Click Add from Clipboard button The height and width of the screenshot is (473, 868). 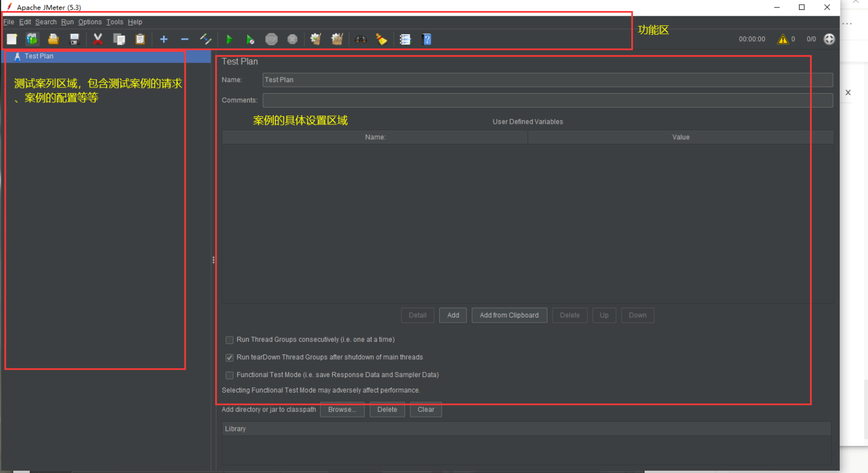[x=509, y=315]
